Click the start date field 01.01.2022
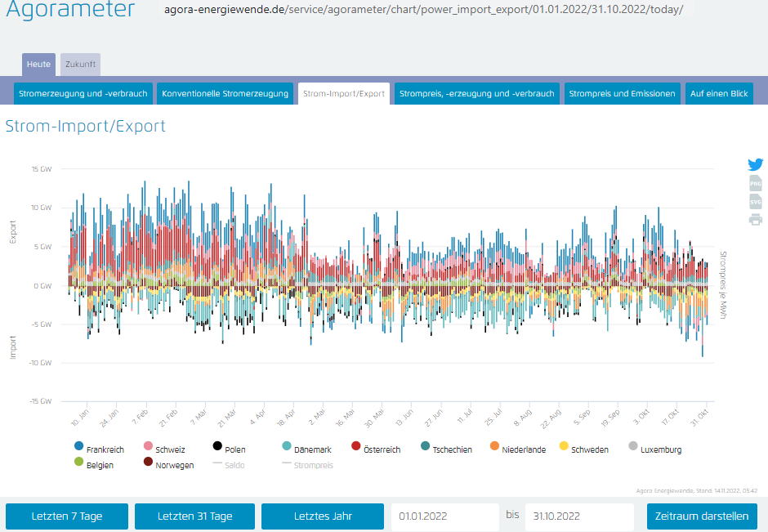Image resolution: width=768 pixels, height=532 pixels. pos(444,516)
